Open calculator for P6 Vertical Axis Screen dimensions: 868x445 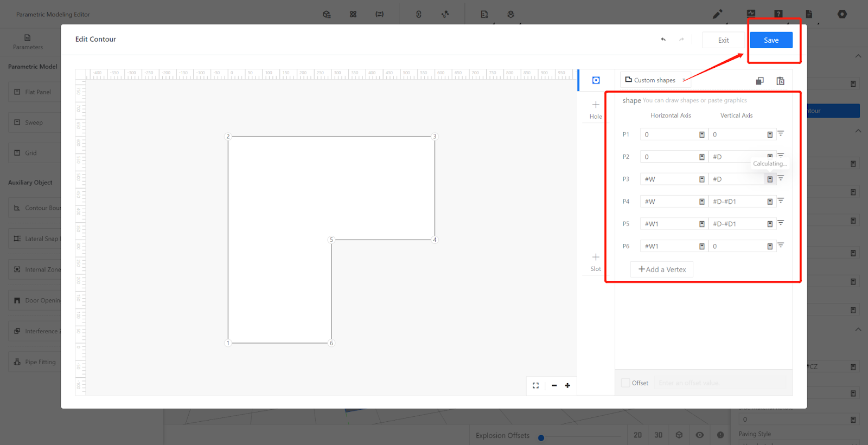pos(770,246)
